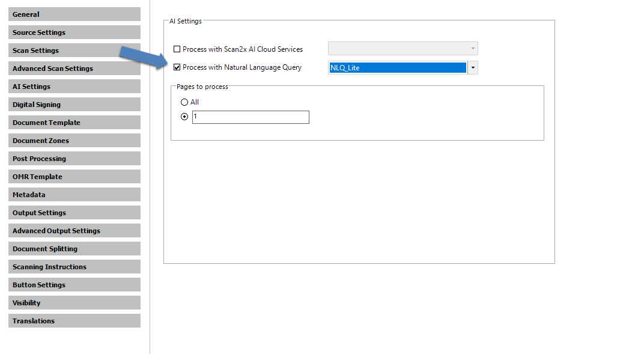Click the NLQ_Lite combo box field
The height and width of the screenshot is (354, 644).
397,68
